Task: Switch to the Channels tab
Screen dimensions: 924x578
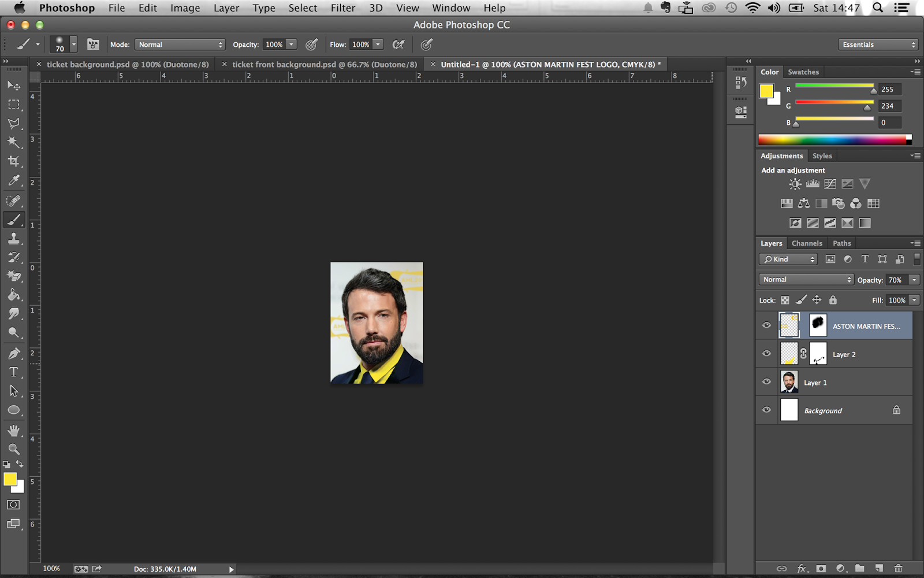Action: tap(807, 243)
